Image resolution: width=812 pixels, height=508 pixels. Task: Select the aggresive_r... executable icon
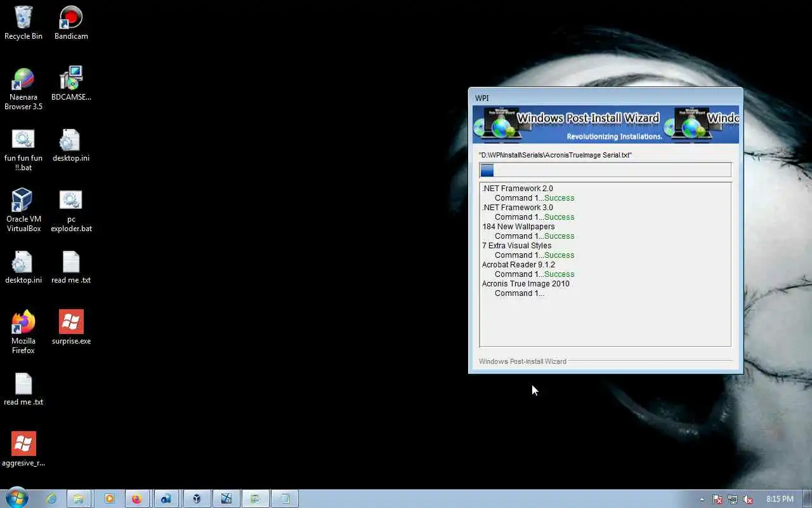pos(23,450)
